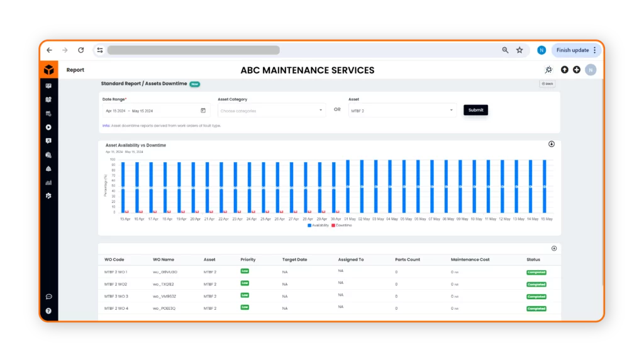The height and width of the screenshot is (362, 644).
Task: Select the MTBF 2 WO2 cell
Action: pyautogui.click(x=116, y=284)
